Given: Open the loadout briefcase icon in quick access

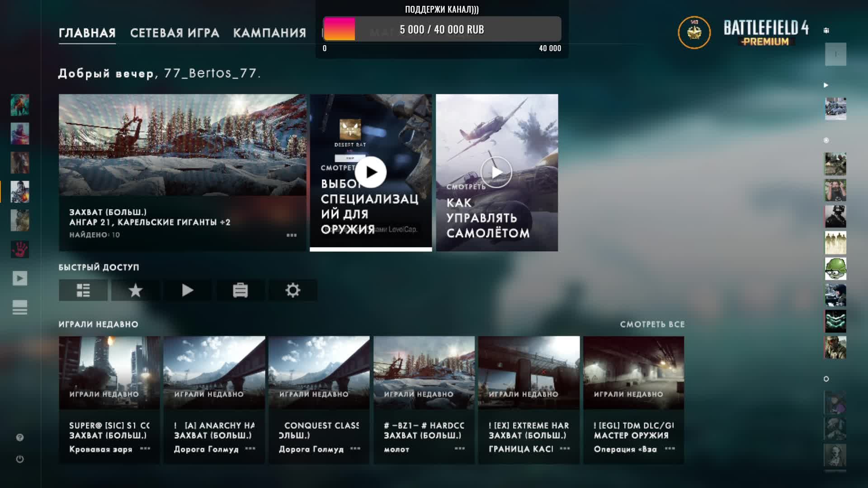Looking at the screenshot, I should 240,290.
